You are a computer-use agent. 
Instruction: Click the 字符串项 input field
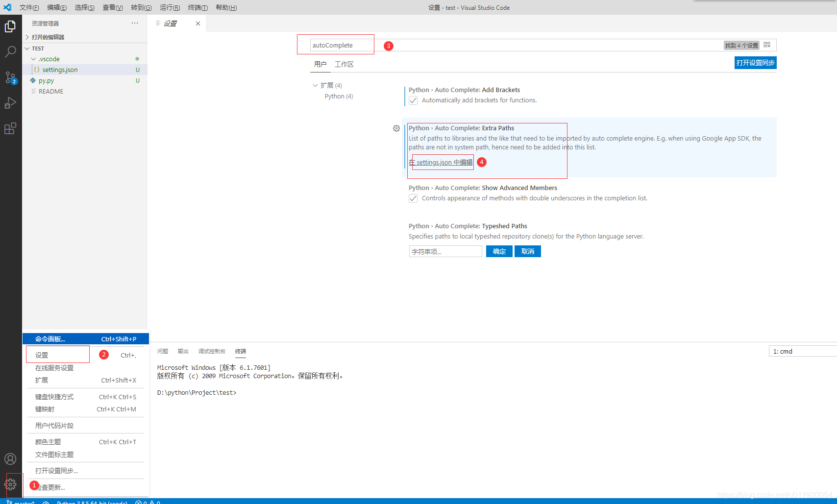[445, 251]
